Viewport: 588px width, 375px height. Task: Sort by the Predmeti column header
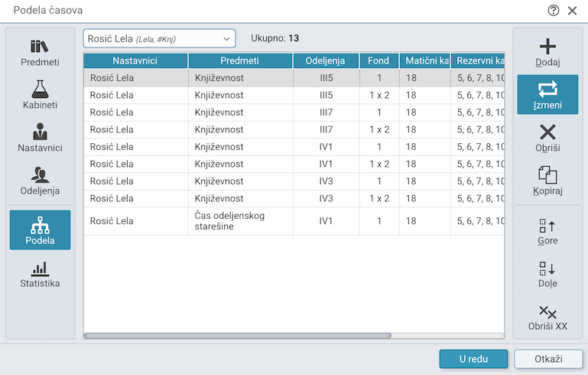coord(240,60)
